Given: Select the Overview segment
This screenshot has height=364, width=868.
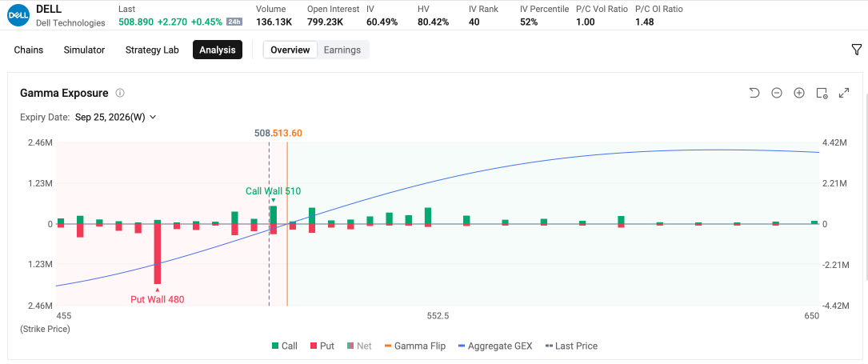Looking at the screenshot, I should [x=290, y=50].
